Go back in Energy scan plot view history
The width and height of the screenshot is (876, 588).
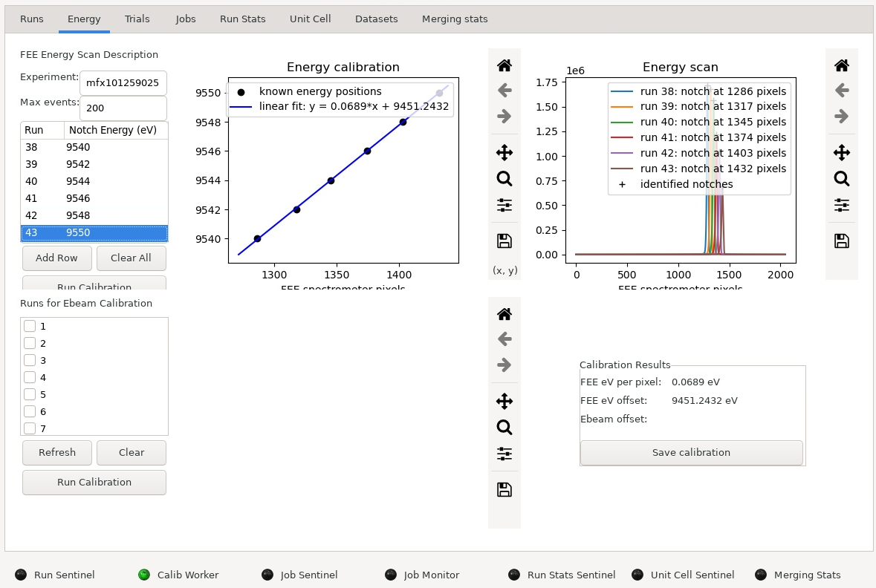tap(841, 91)
